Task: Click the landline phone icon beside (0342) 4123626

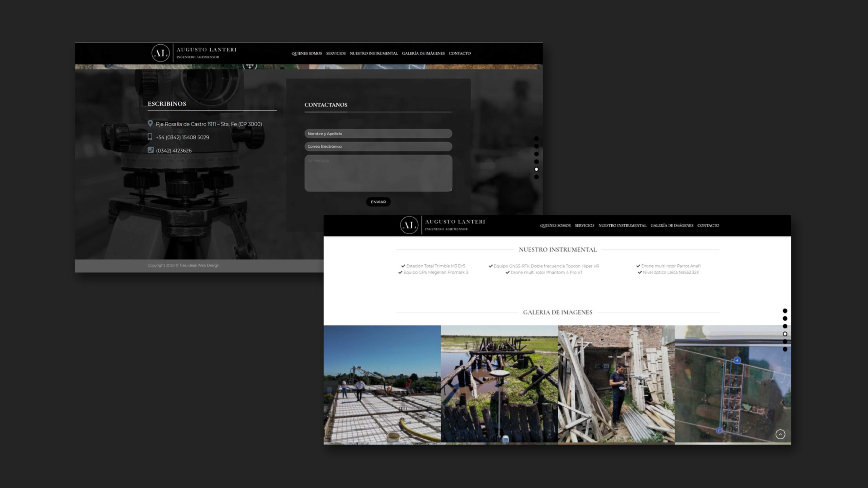Action: (x=151, y=150)
